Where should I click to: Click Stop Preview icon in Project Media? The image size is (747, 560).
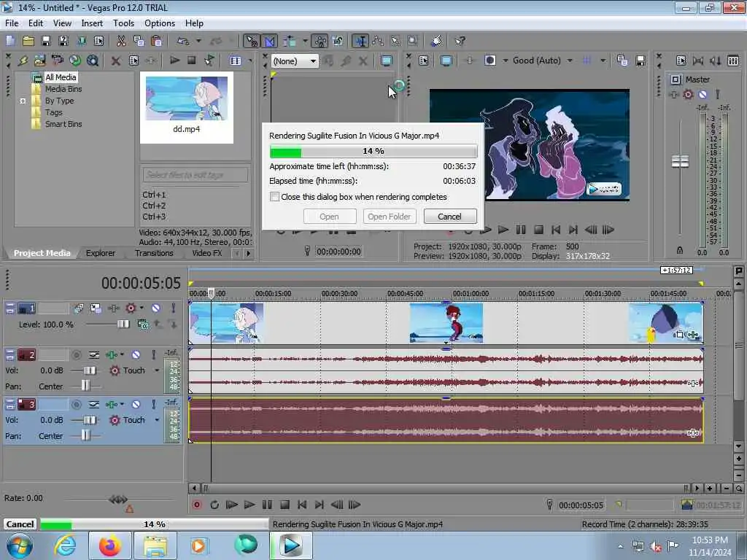192,61
